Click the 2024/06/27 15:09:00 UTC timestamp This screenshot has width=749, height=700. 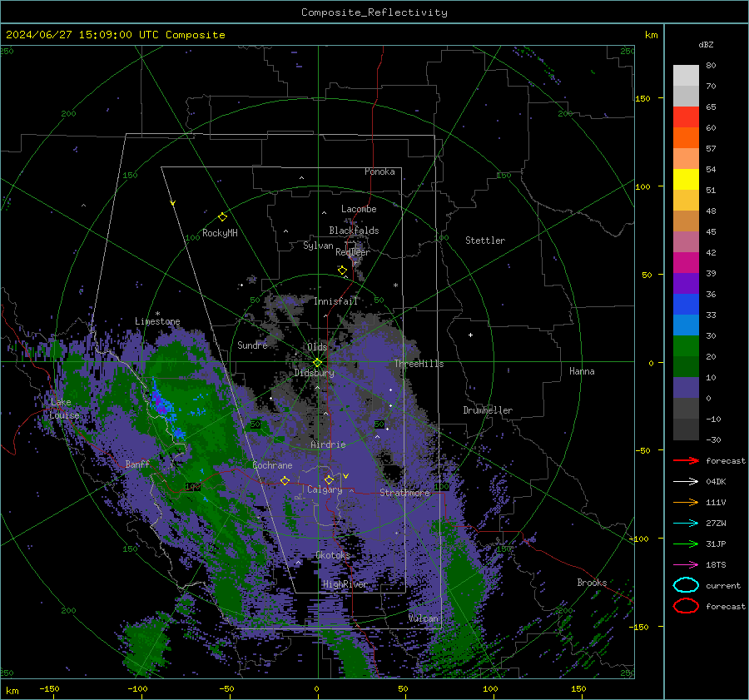coord(76,35)
